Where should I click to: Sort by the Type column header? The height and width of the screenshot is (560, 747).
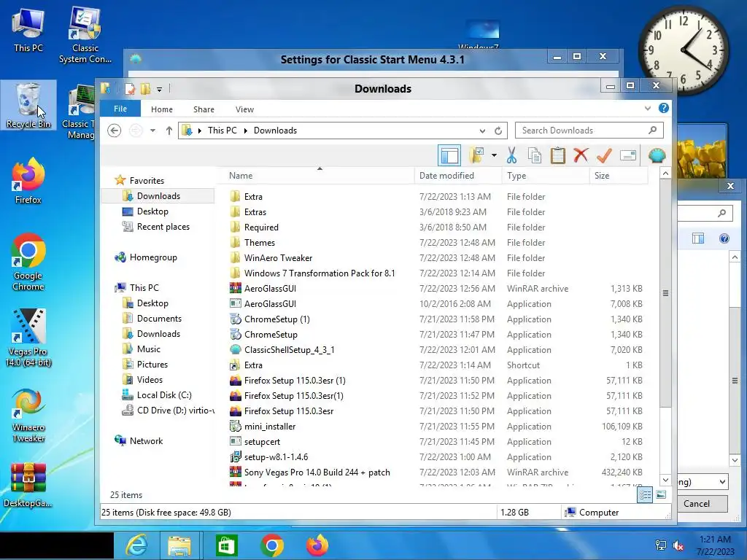546,176
